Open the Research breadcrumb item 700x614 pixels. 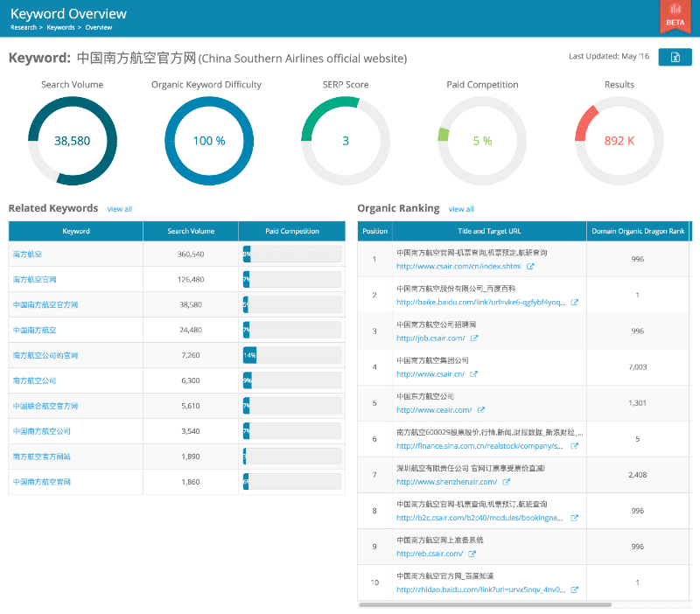[x=23, y=27]
